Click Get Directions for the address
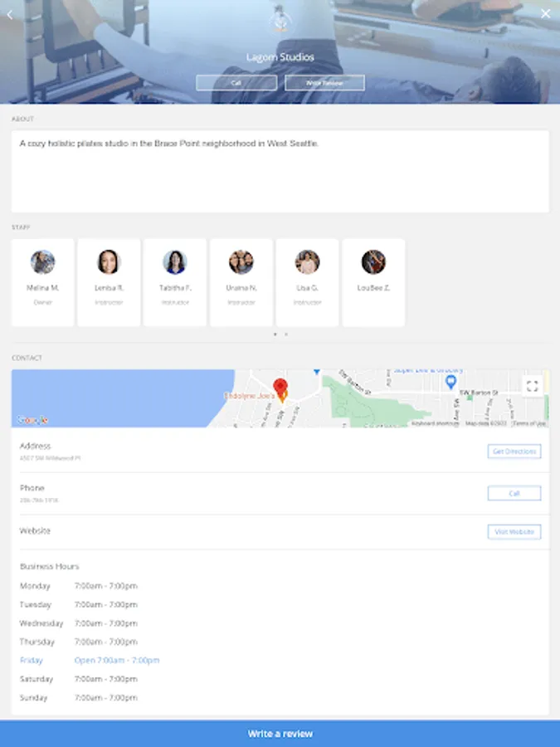 514,452
